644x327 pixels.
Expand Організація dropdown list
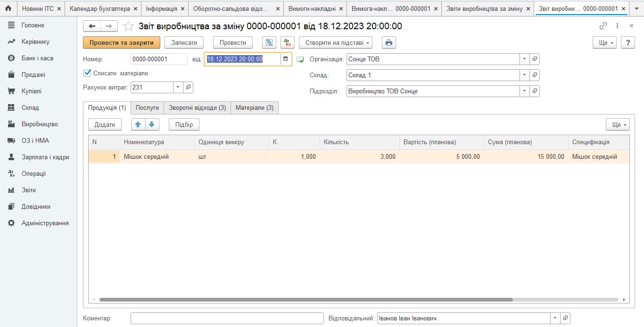click(525, 59)
